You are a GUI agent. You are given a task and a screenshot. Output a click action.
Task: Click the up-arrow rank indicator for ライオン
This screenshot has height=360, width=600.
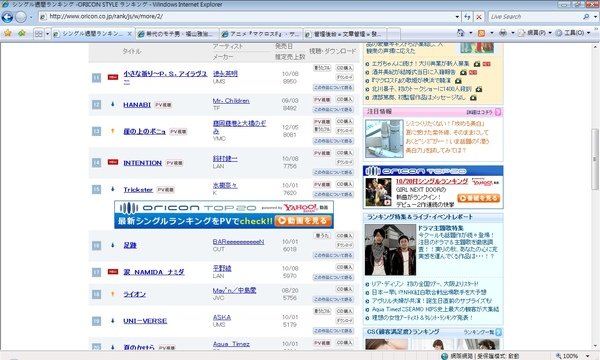[x=112, y=294]
